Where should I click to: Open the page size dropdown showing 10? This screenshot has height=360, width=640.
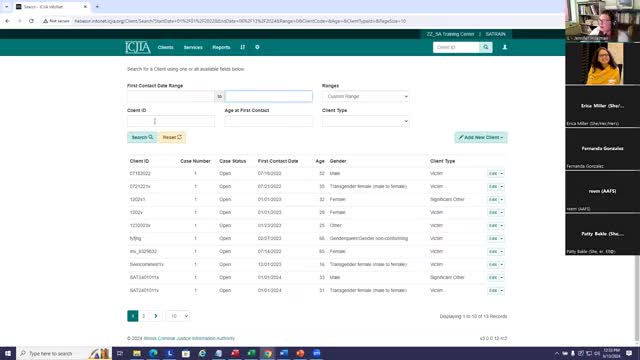(x=178, y=316)
